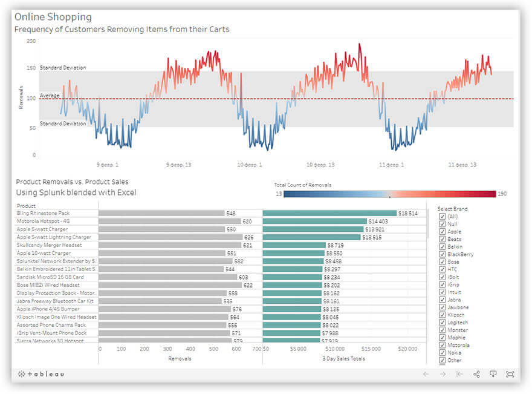The width and height of the screenshot is (532, 394).
Task: Click the Total Count of Removals color legend
Action: 389,194
